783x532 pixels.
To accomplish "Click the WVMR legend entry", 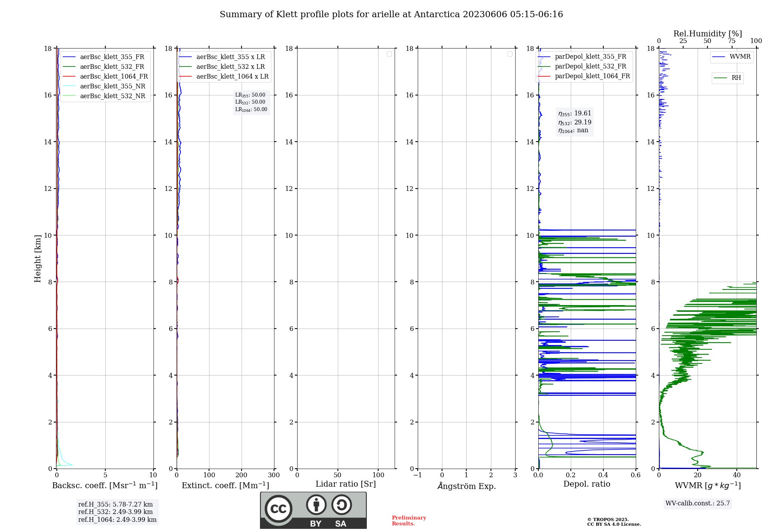I will 740,57.
